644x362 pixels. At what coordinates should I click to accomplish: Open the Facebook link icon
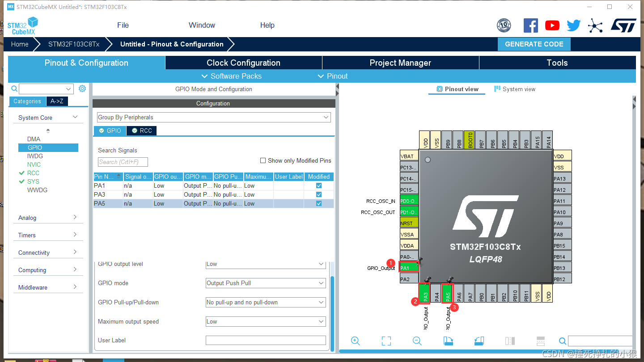(531, 25)
